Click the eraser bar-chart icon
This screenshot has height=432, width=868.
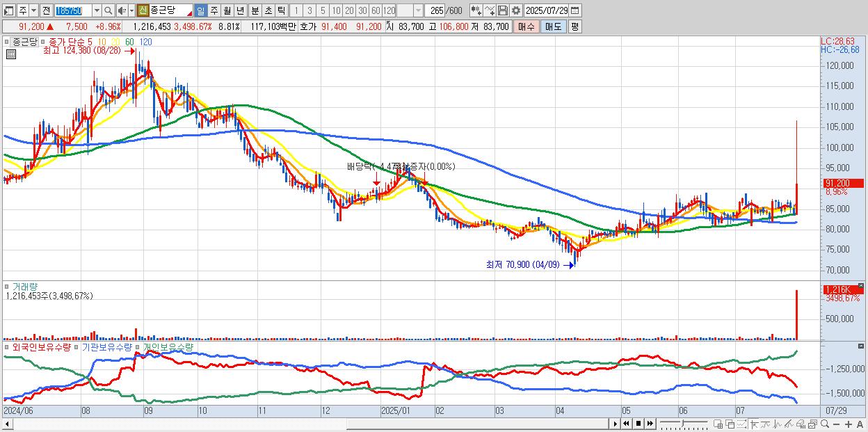(801, 424)
